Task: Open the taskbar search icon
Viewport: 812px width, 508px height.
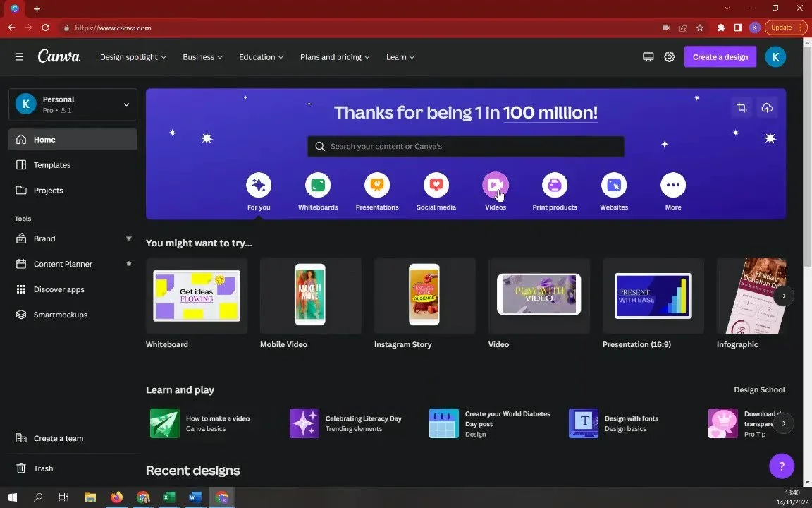Action: [x=38, y=497]
